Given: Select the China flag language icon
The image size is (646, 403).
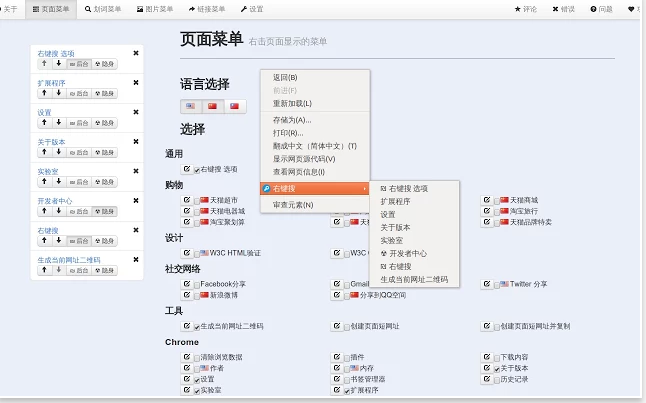Looking at the screenshot, I should coord(213,106).
